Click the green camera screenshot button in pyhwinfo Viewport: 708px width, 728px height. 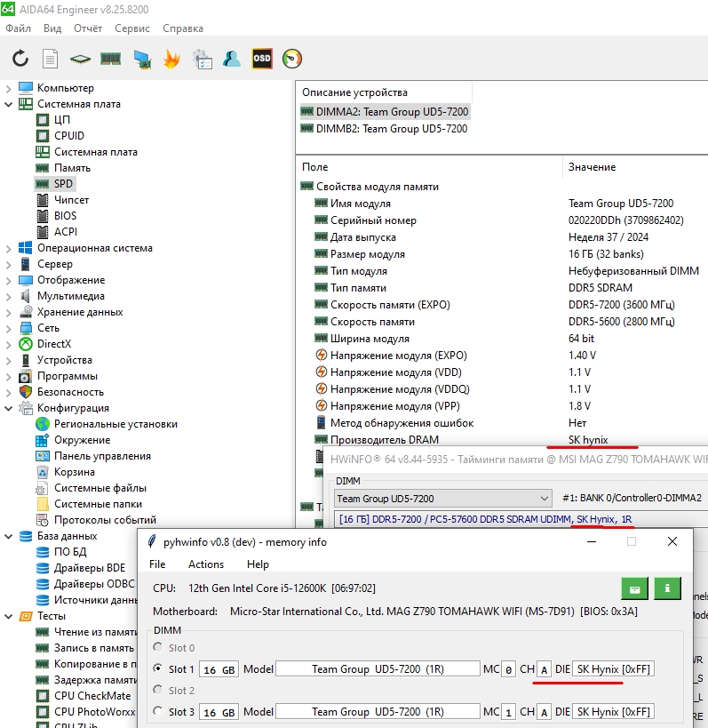[634, 588]
